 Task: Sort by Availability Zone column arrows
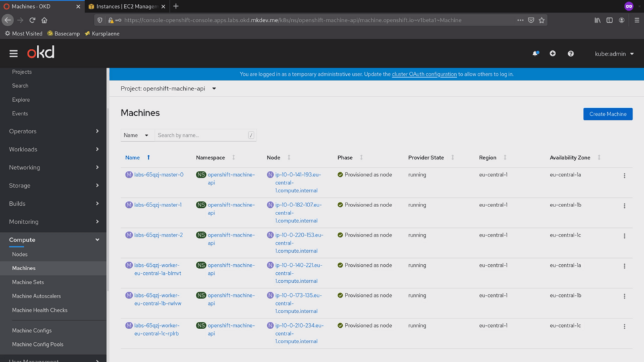[x=599, y=158]
